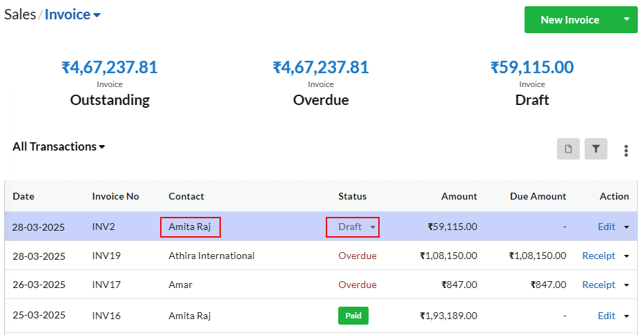644x335 pixels.
Task: Click the export document icon button
Action: (x=568, y=149)
